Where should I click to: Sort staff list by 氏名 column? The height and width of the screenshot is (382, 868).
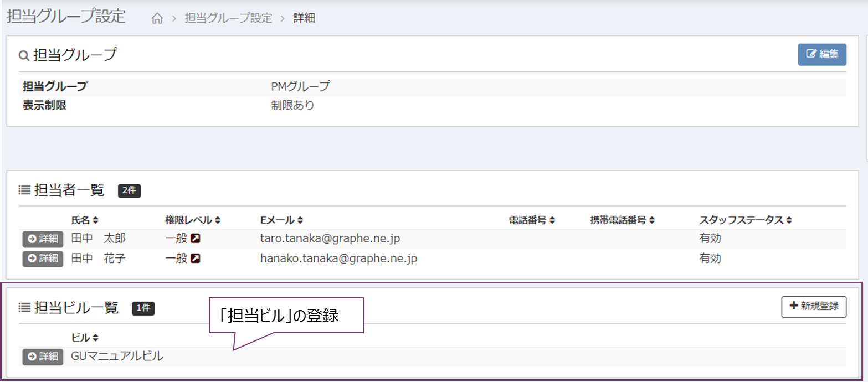[x=85, y=220]
